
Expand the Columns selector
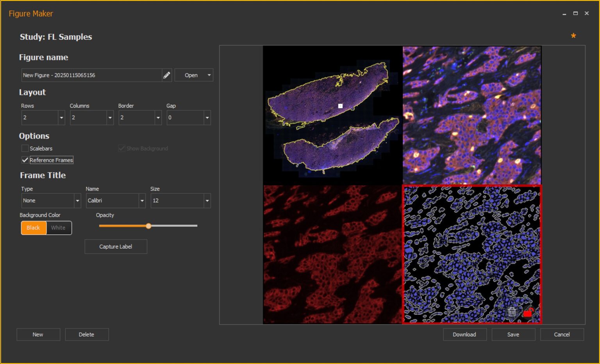(x=110, y=118)
